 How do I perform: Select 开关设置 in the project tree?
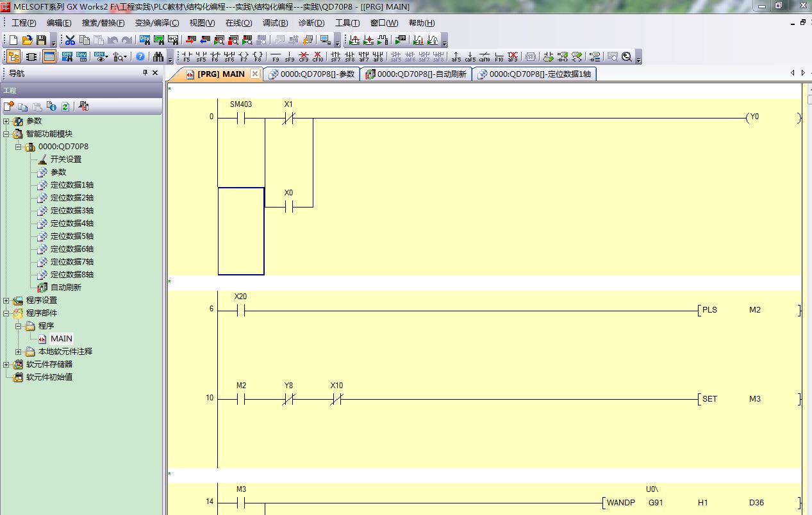(65, 159)
